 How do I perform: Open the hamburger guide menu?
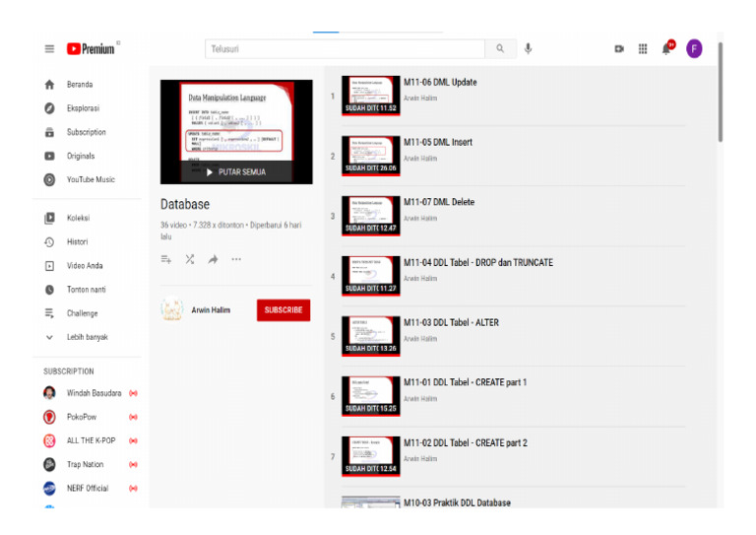tap(49, 48)
